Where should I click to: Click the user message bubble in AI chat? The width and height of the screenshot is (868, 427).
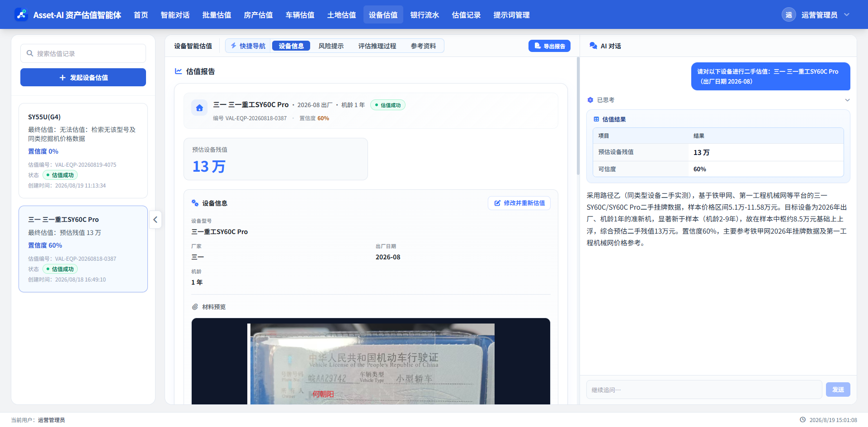coord(770,76)
